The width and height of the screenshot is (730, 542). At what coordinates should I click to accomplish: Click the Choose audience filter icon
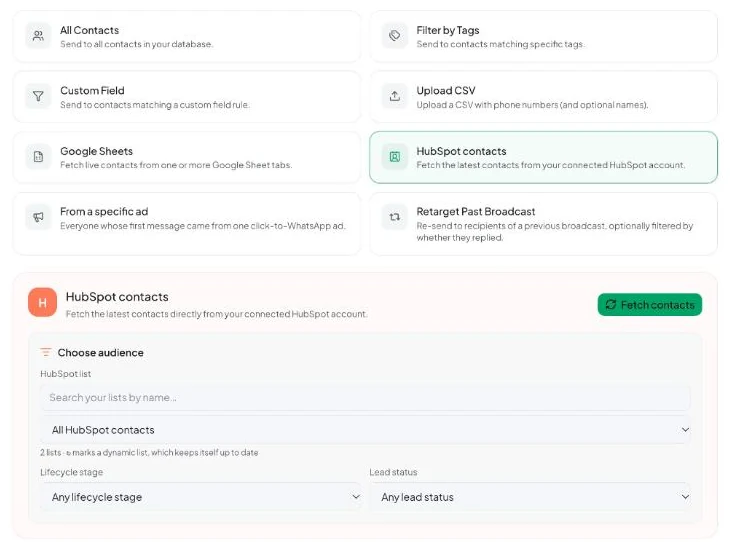point(46,352)
